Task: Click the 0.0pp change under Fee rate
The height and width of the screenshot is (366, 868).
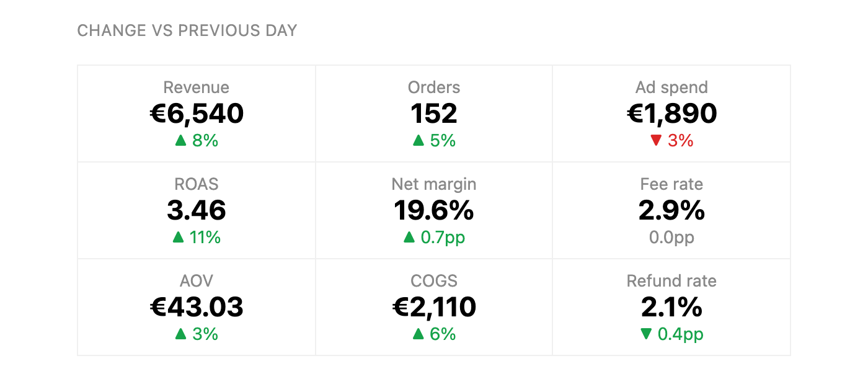Action: pos(671,238)
